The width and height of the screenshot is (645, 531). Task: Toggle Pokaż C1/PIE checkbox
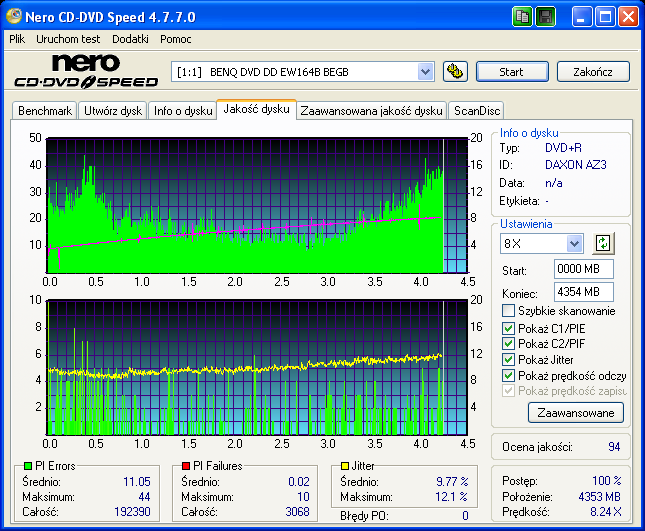click(508, 328)
